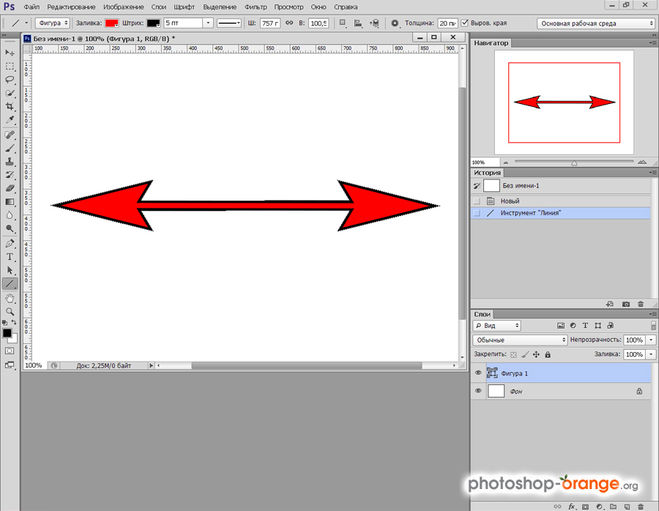Select the Line shape tool
This screenshot has height=511, width=659.
(x=10, y=284)
